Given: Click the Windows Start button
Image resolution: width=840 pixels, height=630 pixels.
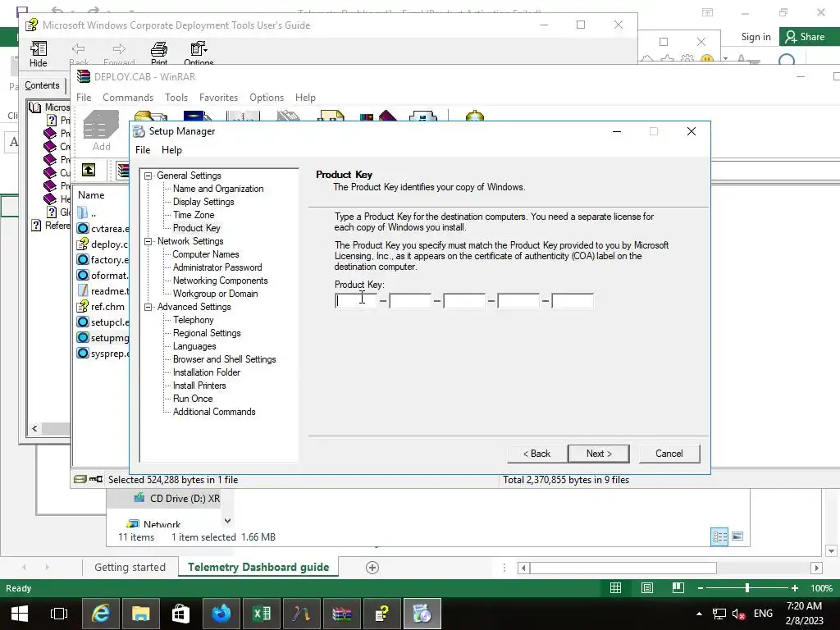Looking at the screenshot, I should coord(20,614).
